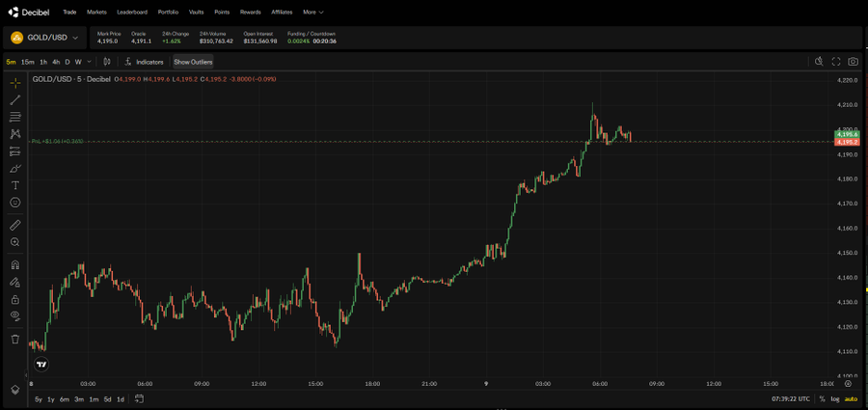Select the ruler measure tool
This screenshot has width=868, height=410.
(x=14, y=225)
